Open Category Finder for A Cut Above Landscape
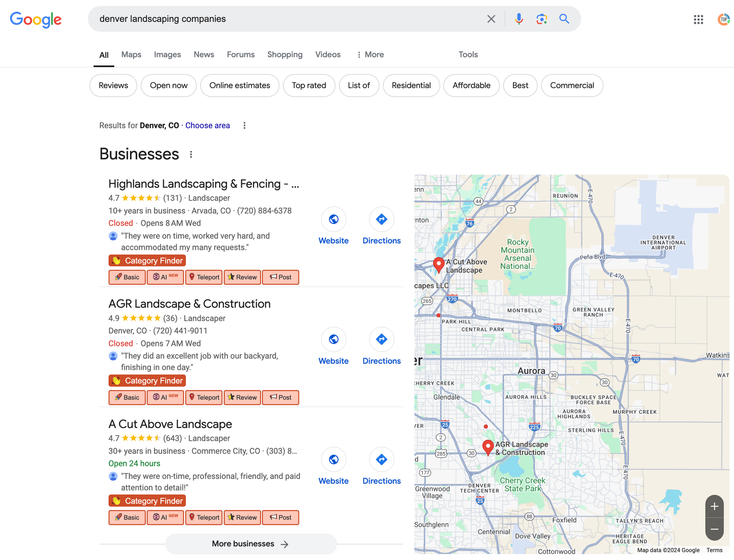 [147, 501]
